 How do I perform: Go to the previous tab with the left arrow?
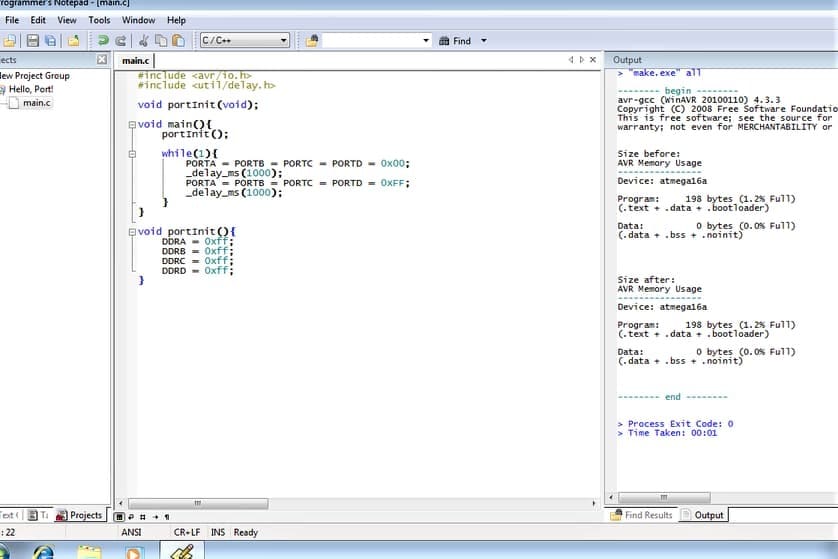click(x=571, y=60)
